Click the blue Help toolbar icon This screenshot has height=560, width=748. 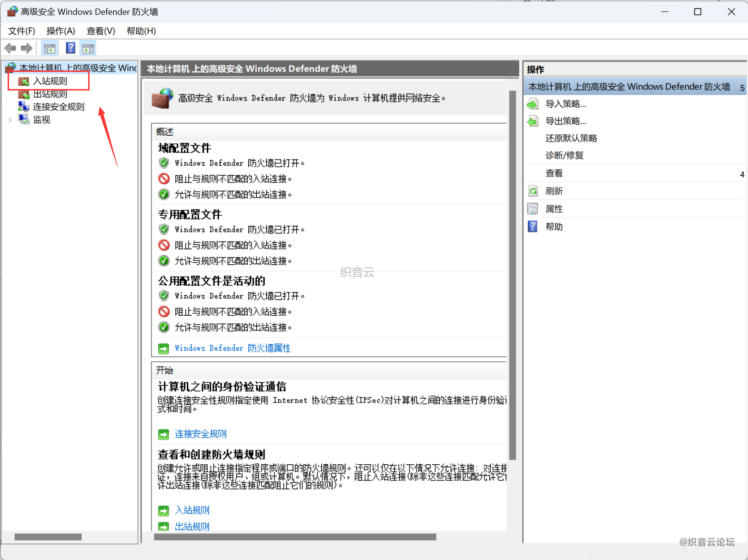(71, 48)
